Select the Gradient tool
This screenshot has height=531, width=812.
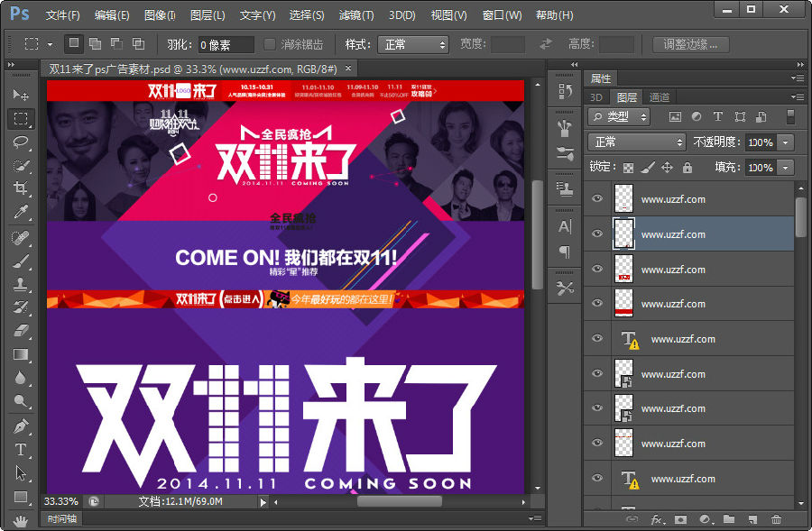(x=21, y=354)
